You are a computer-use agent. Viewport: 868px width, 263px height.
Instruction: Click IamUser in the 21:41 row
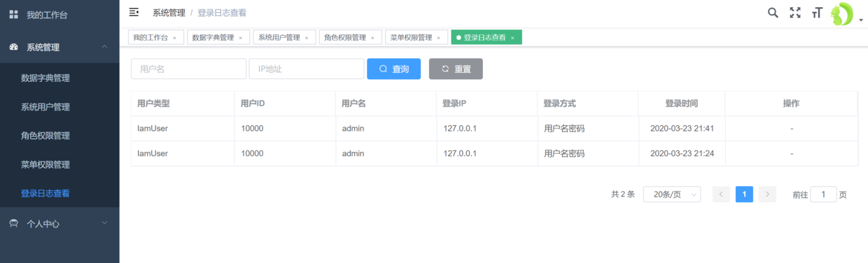(153, 129)
